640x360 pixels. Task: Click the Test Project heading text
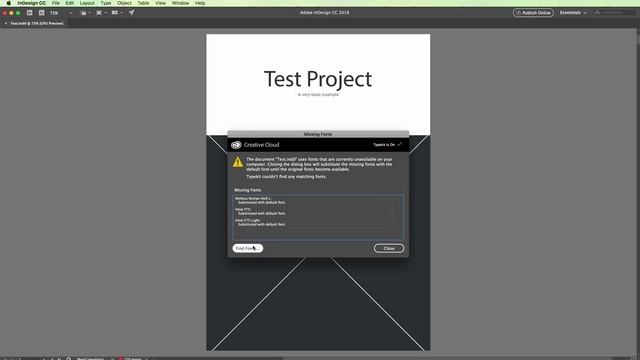pyautogui.click(x=318, y=79)
